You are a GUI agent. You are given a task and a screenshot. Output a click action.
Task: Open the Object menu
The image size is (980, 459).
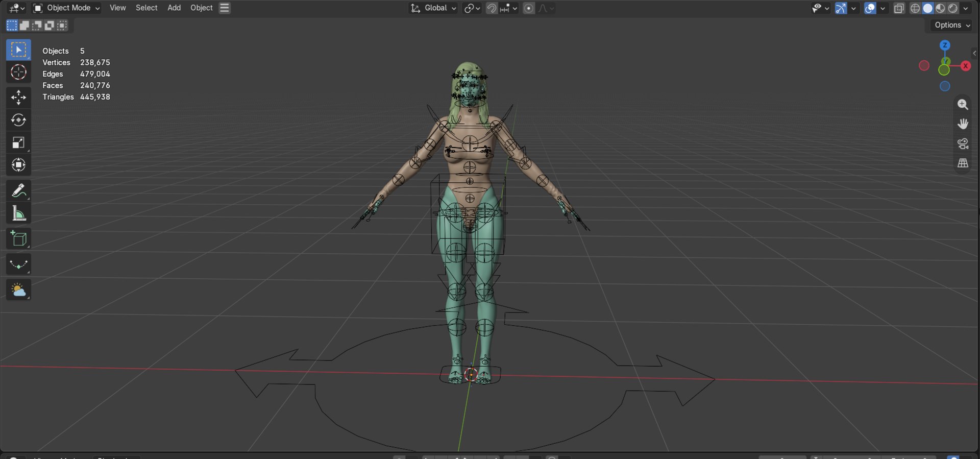click(x=202, y=8)
